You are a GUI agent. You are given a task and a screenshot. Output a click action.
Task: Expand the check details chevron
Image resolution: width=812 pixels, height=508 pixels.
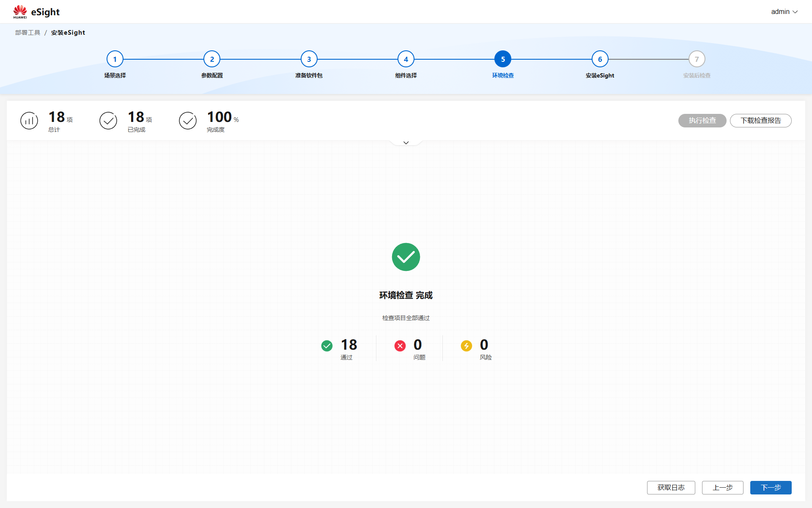pos(406,143)
